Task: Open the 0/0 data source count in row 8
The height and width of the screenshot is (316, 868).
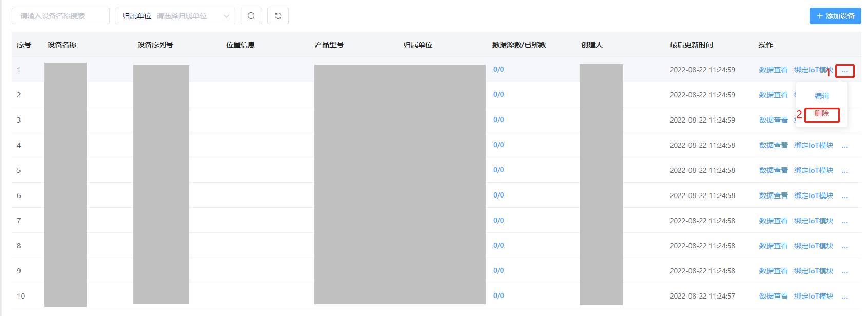Action: coord(499,245)
